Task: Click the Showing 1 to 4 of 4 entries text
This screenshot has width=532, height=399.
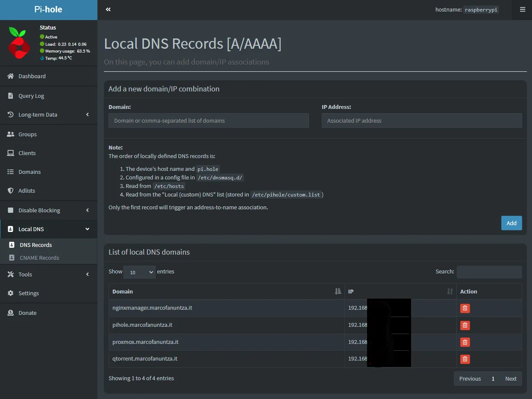Action: (x=141, y=378)
